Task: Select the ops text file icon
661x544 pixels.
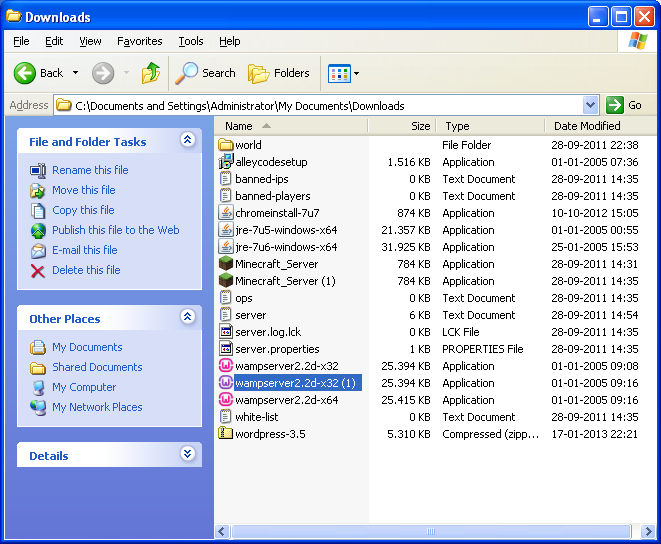Action: pyautogui.click(x=226, y=298)
